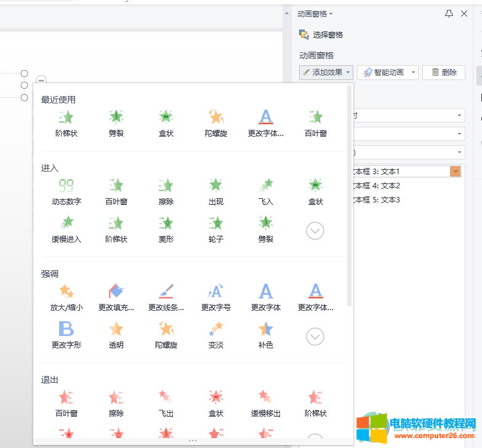Expand more 进入 entrance effects

point(315,231)
